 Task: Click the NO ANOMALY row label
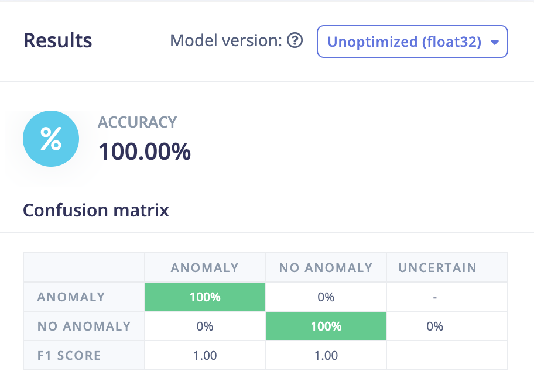84,326
